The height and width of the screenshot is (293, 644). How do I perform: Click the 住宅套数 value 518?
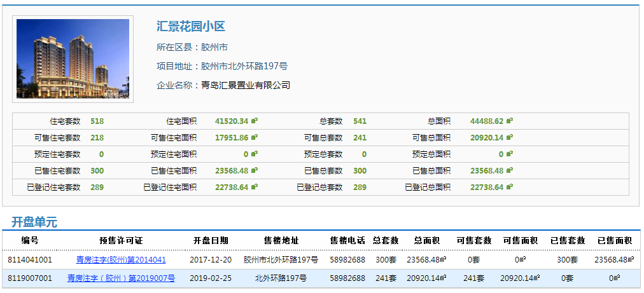(x=97, y=121)
